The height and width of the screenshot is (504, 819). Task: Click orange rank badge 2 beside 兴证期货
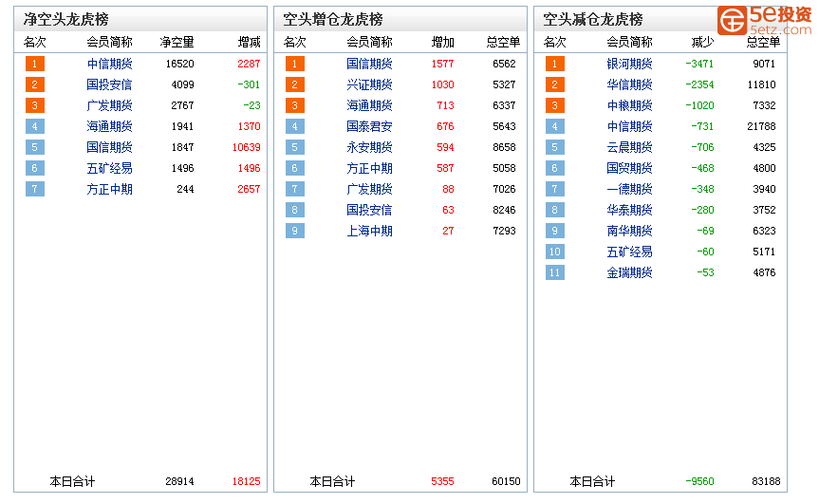pyautogui.click(x=295, y=84)
